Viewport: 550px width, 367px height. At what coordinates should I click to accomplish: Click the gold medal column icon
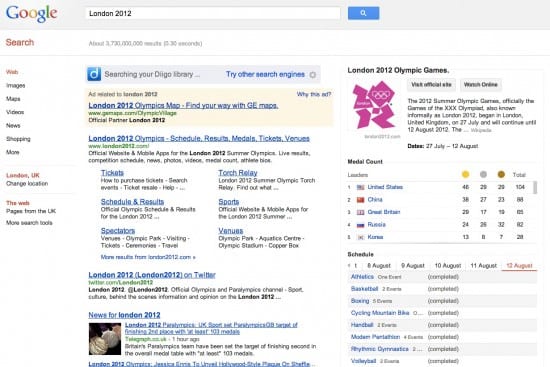click(465, 174)
